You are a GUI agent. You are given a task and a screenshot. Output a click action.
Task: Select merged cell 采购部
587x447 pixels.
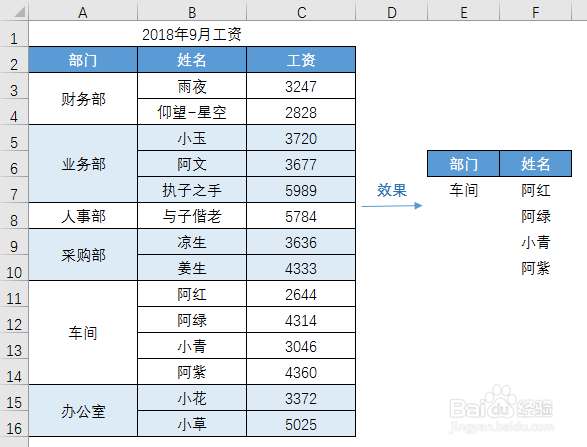pos(83,255)
